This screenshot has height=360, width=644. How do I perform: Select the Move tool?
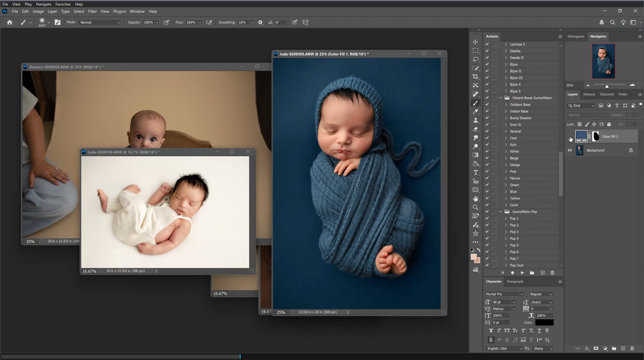coord(475,42)
